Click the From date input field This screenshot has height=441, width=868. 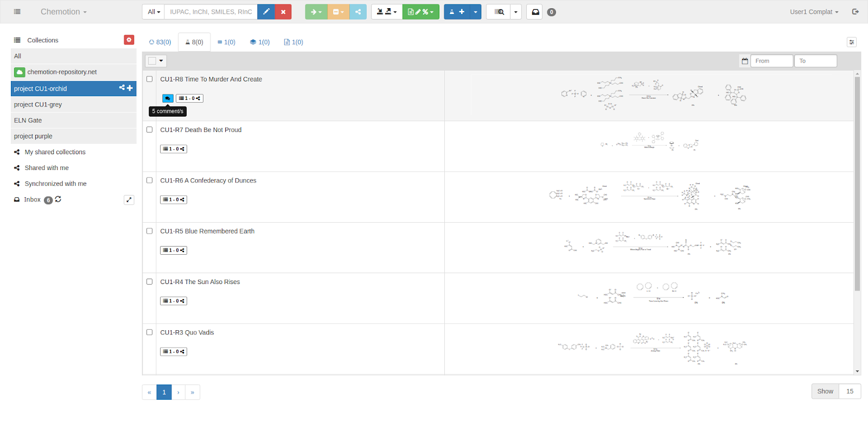(x=771, y=61)
